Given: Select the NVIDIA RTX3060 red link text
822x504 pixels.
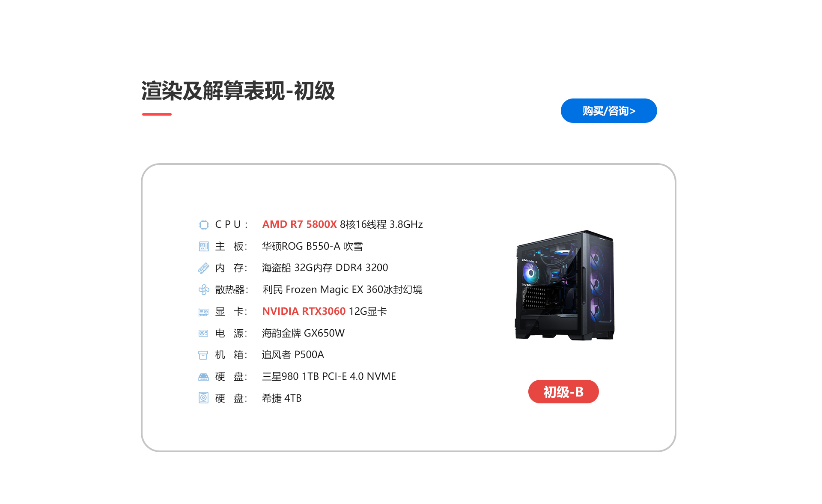Looking at the screenshot, I should click(x=304, y=311).
